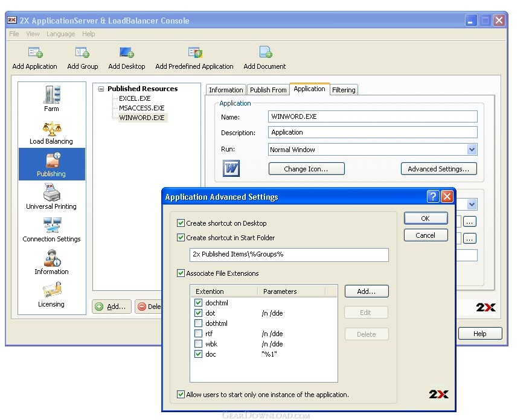Check the dothtml extension checkbox
532x420 pixels.
point(199,323)
